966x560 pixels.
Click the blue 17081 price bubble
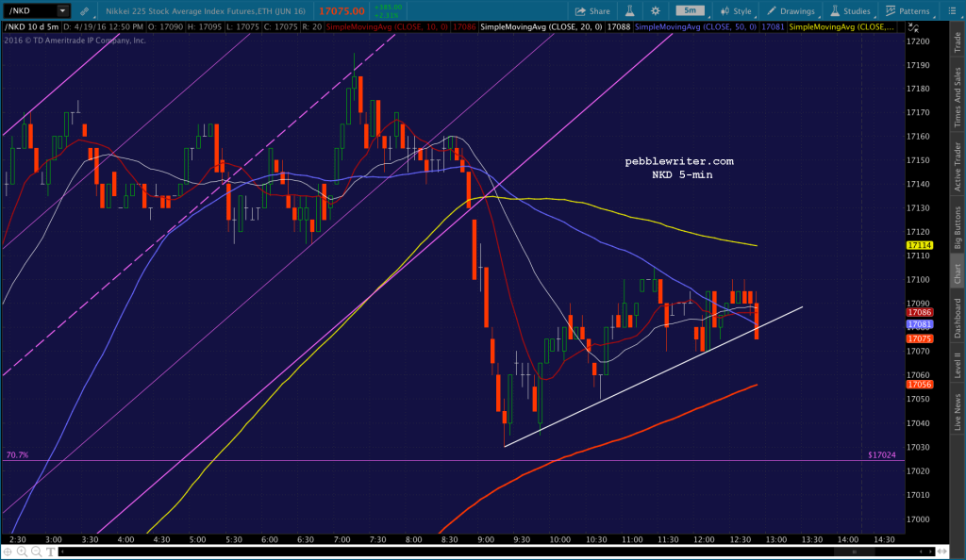(x=919, y=324)
